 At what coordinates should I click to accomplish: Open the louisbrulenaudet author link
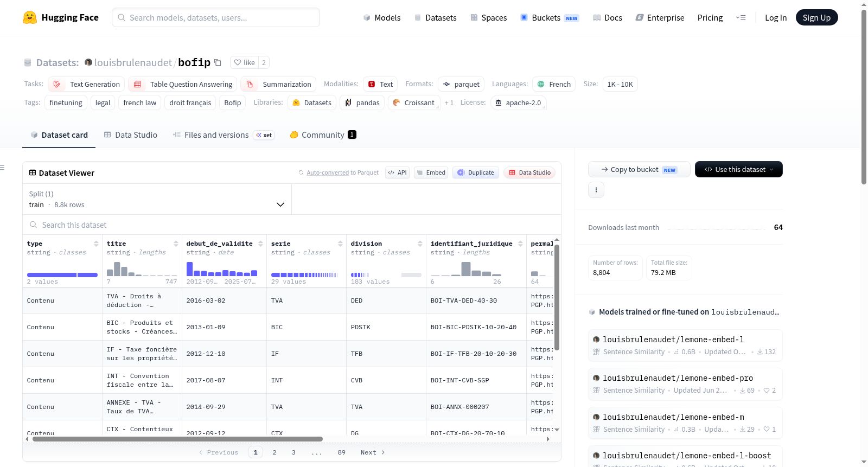pyautogui.click(x=133, y=62)
